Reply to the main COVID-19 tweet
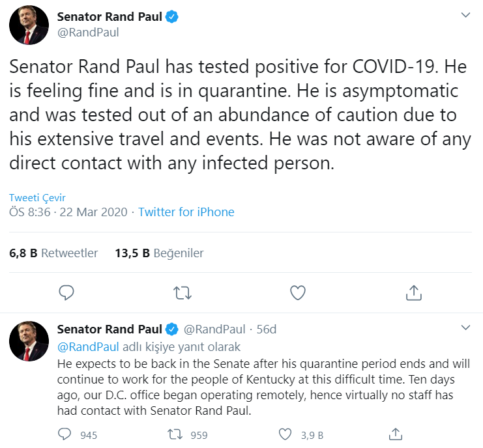Screen dimensions: 483x448 pyautogui.click(x=66, y=293)
